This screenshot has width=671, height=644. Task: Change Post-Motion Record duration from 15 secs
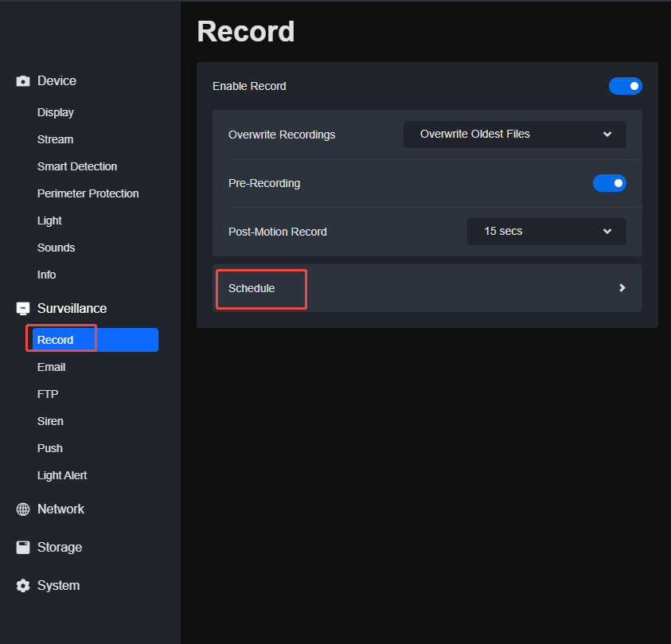[546, 232]
